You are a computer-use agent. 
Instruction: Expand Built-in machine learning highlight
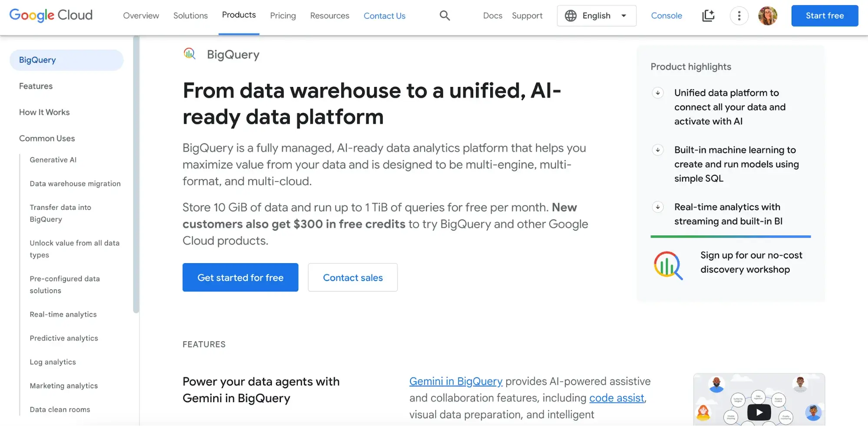[x=658, y=150]
